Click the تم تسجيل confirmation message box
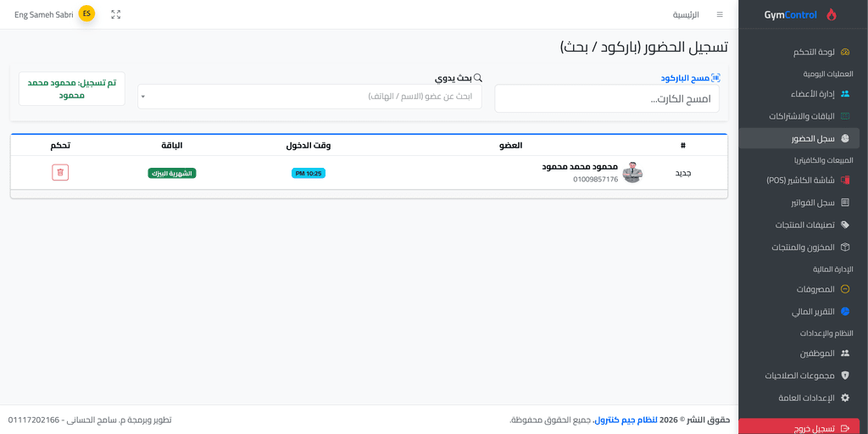The image size is (868, 434). pyautogui.click(x=72, y=88)
